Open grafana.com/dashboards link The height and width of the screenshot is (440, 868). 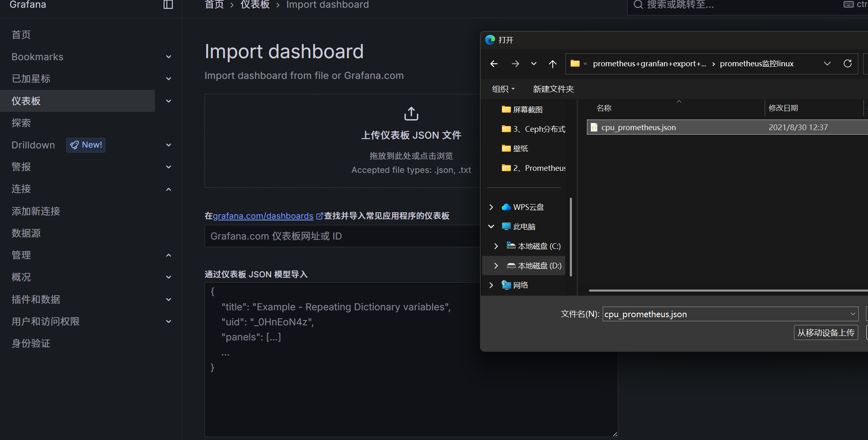[x=263, y=216]
